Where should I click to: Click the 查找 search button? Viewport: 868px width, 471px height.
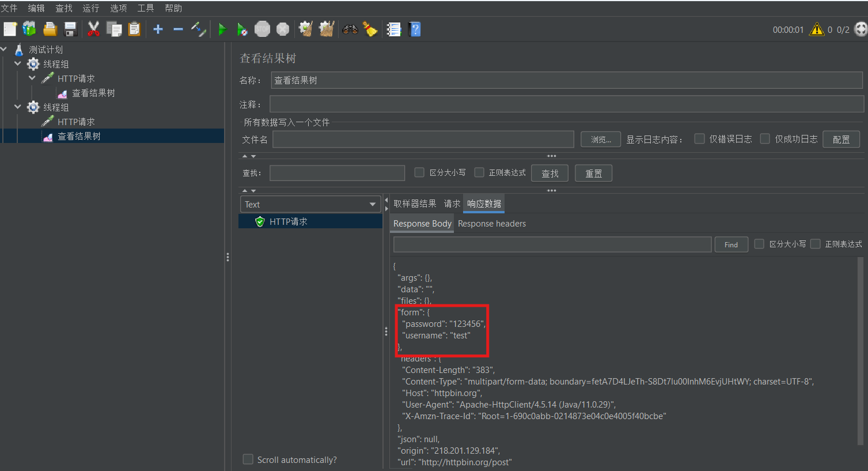pyautogui.click(x=550, y=173)
